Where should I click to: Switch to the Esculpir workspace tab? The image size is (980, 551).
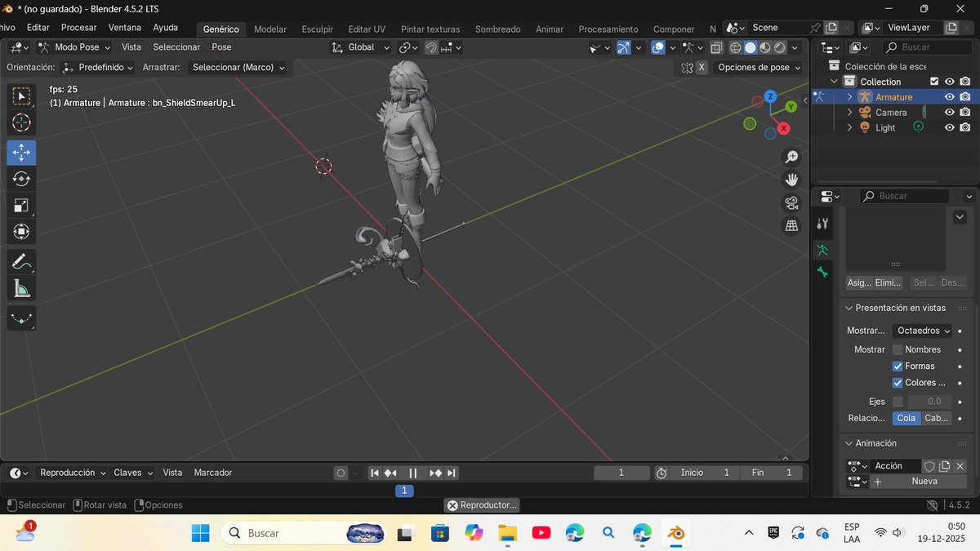click(x=318, y=29)
